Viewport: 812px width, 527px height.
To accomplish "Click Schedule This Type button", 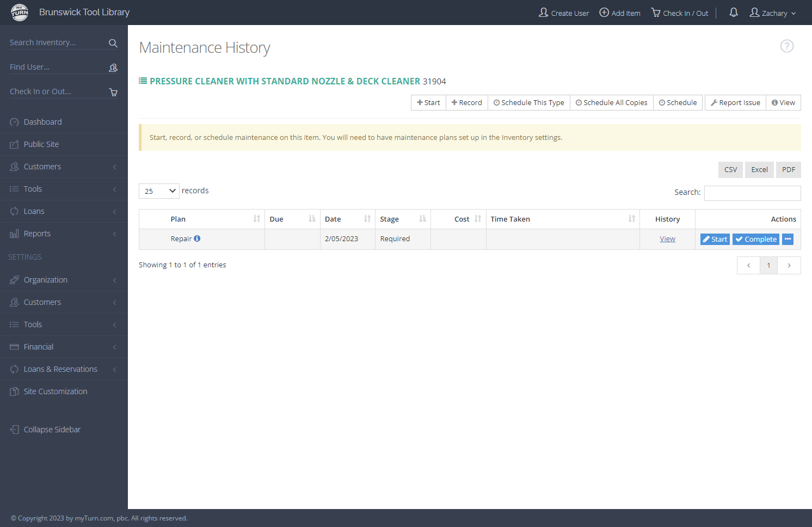I will (529, 103).
